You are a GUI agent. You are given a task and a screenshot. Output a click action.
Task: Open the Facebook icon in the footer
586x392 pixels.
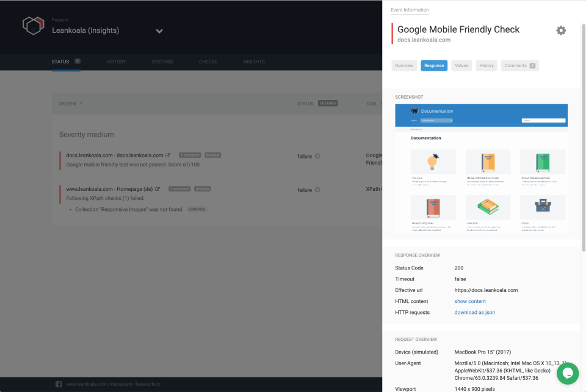pos(59,384)
